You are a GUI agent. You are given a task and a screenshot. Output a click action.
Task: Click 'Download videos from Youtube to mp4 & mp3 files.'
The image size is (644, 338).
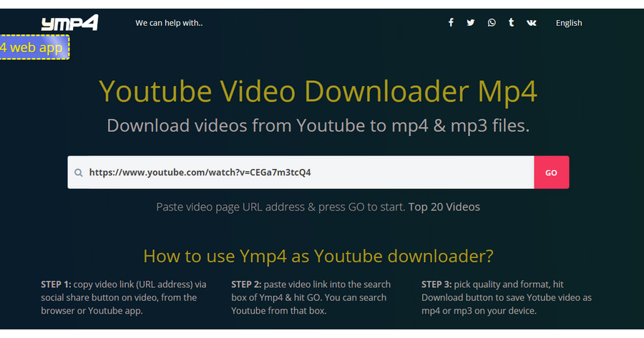coord(318,126)
